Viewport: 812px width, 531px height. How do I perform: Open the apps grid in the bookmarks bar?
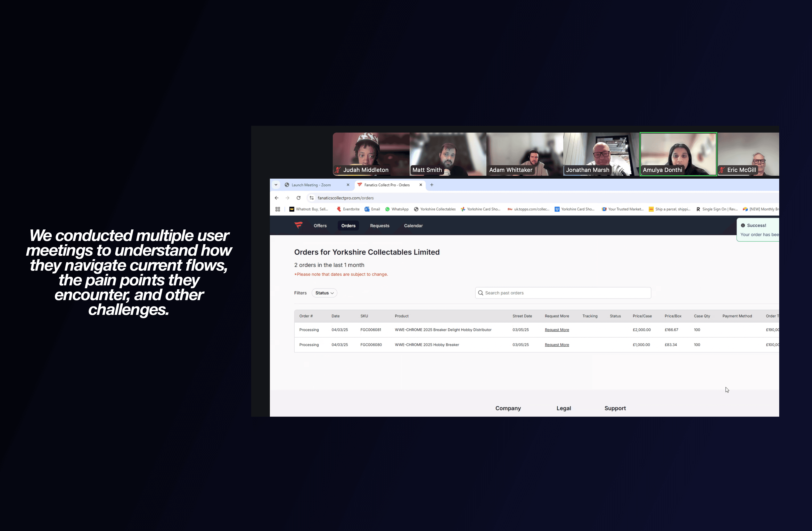[278, 209]
